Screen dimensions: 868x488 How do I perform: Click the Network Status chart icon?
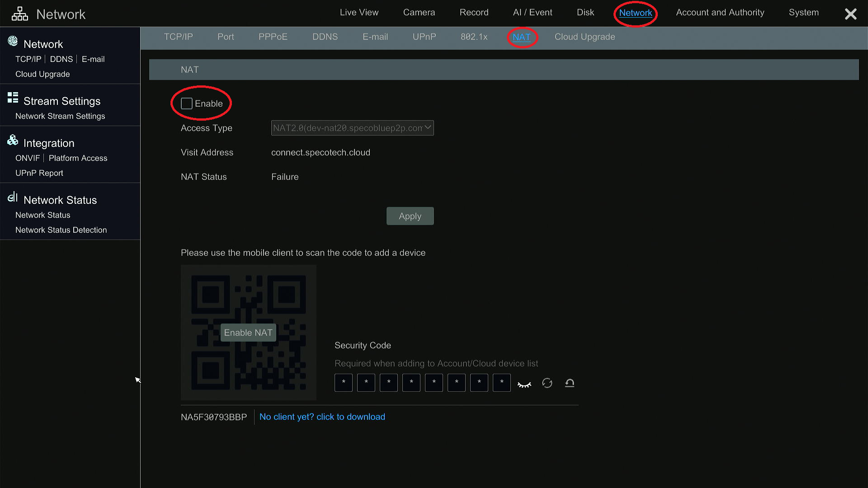click(x=12, y=197)
